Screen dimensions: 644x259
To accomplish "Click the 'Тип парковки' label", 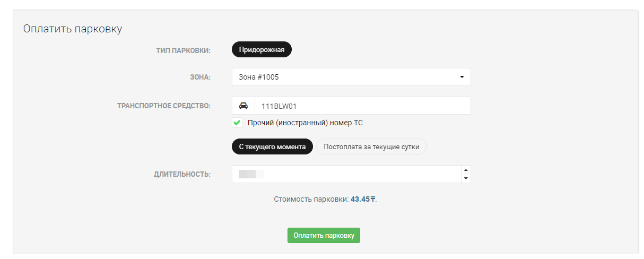I will (183, 50).
